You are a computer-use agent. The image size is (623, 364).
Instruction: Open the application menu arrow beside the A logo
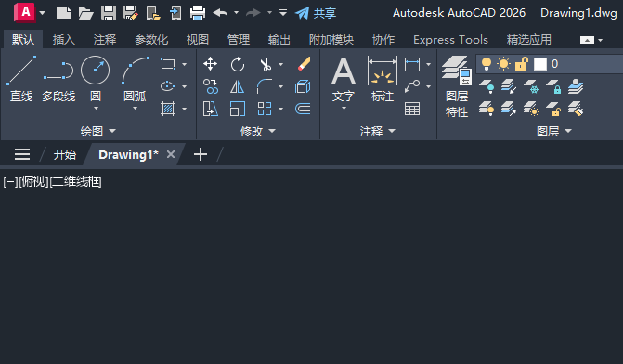[x=42, y=13]
